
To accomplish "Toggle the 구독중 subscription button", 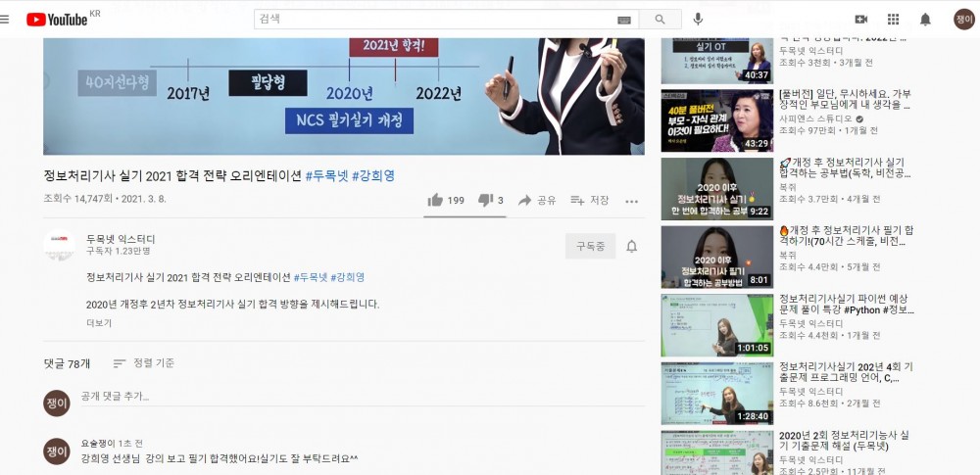I will (x=590, y=246).
